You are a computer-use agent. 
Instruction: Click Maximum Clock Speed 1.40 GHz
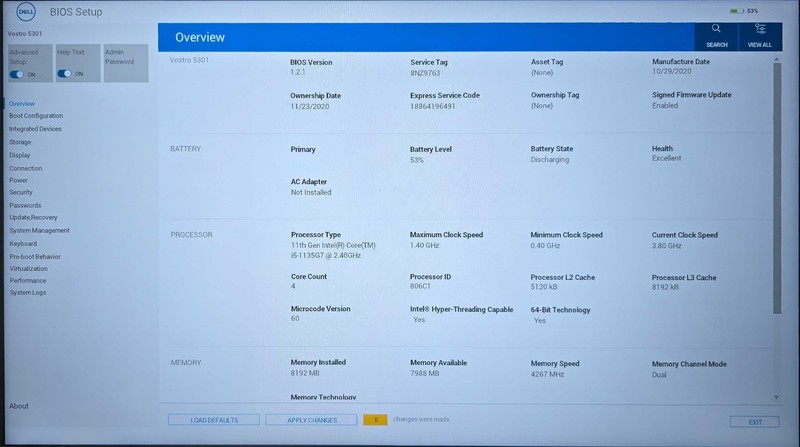tap(424, 245)
